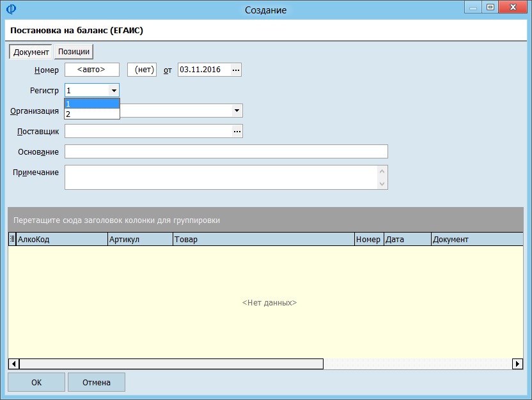
Task: Minimize the Создание window
Action: click(x=473, y=8)
